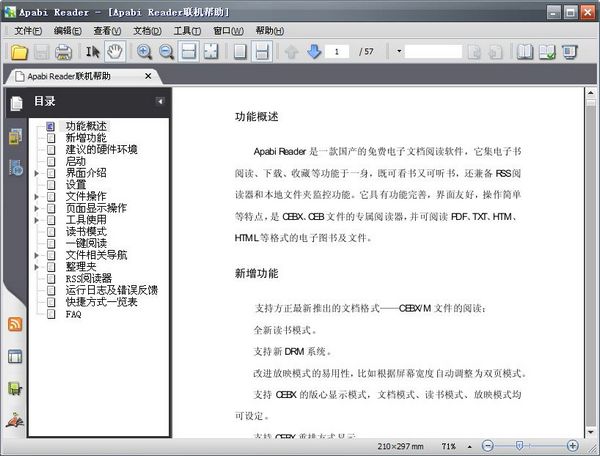Image resolution: width=600 pixels, height=456 pixels.
Task: Click the Print icon in toolbar
Action: [x=63, y=52]
